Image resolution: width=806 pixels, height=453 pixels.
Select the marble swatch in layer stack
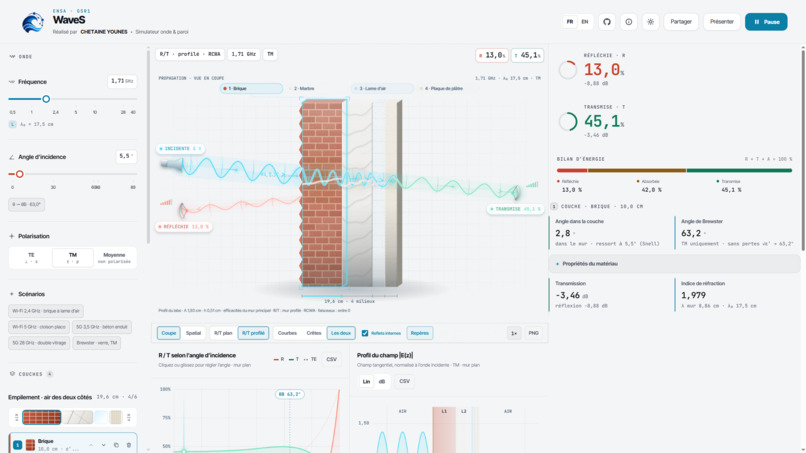[78, 417]
